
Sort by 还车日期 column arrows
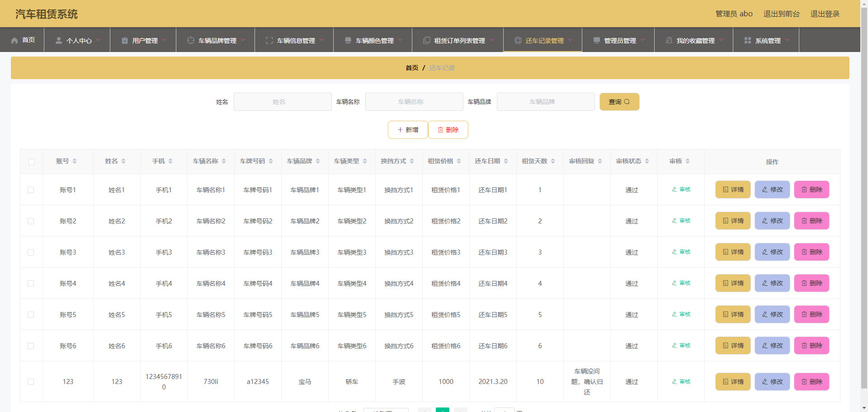(506, 161)
